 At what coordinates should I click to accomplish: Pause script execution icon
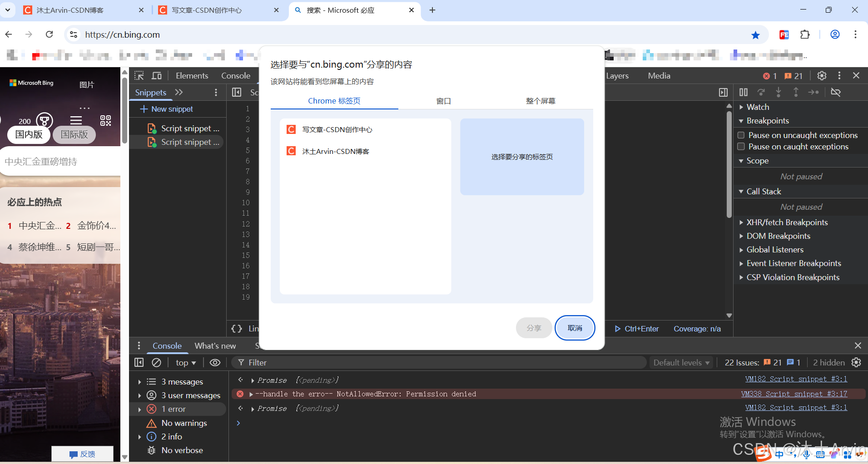[x=744, y=92]
